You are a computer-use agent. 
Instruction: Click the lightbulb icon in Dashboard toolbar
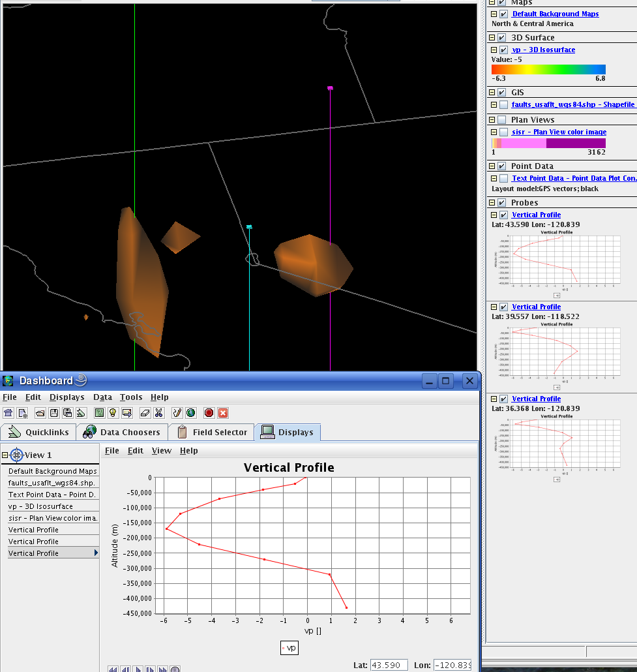tap(112, 412)
